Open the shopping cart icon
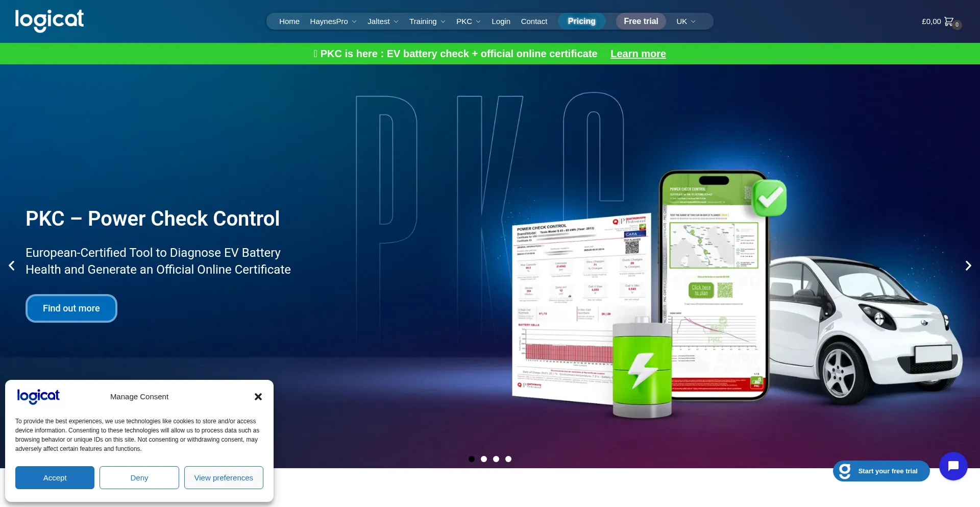The image size is (980, 507). click(949, 21)
